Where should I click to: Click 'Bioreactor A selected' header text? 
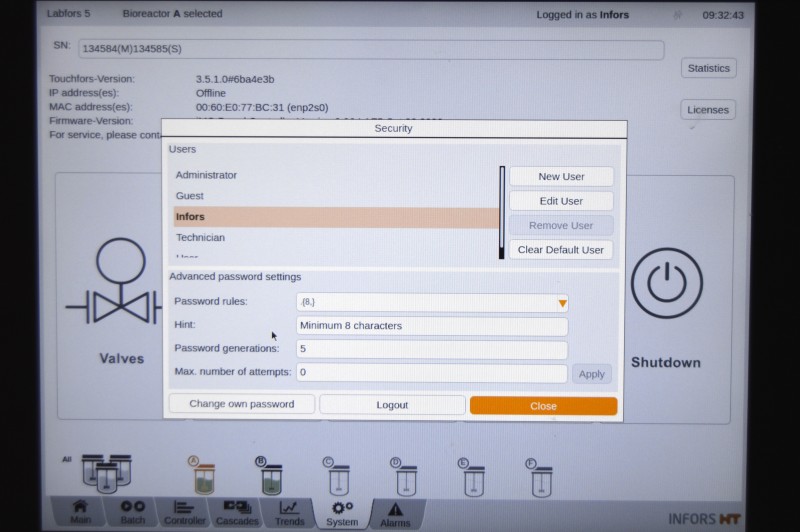172,14
